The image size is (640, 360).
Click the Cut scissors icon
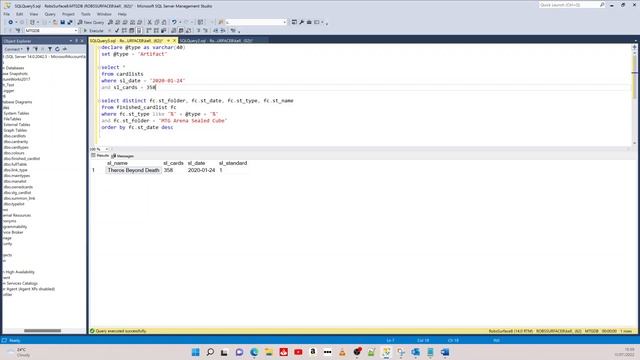[x=149, y=22]
